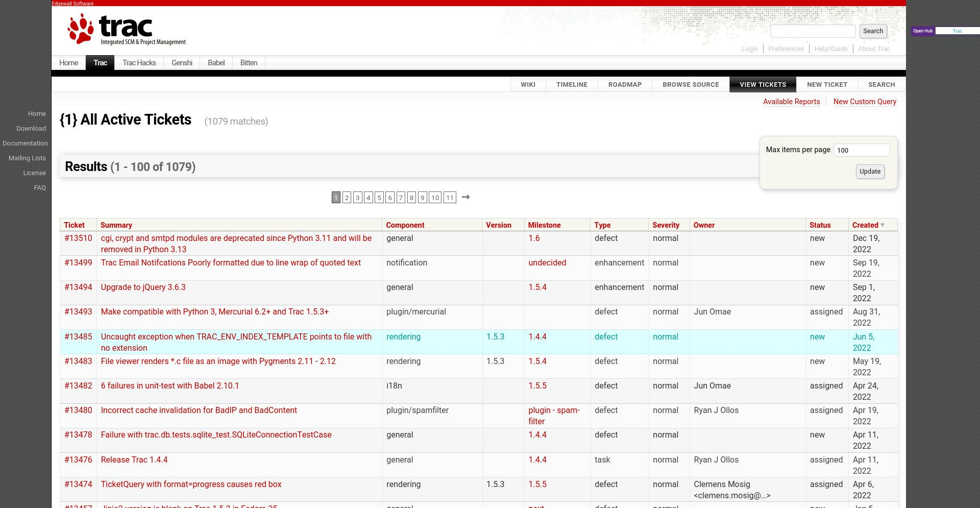The image size is (980, 508).
Task: Focus the Max items per page field
Action: [x=861, y=150]
